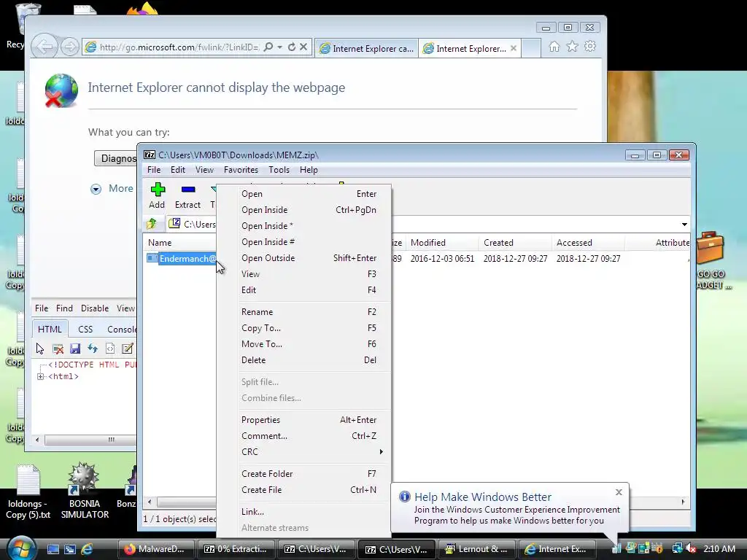Screen dimensions: 747x560
Task: Select element by click arrow in developer tools
Action: [40, 349]
